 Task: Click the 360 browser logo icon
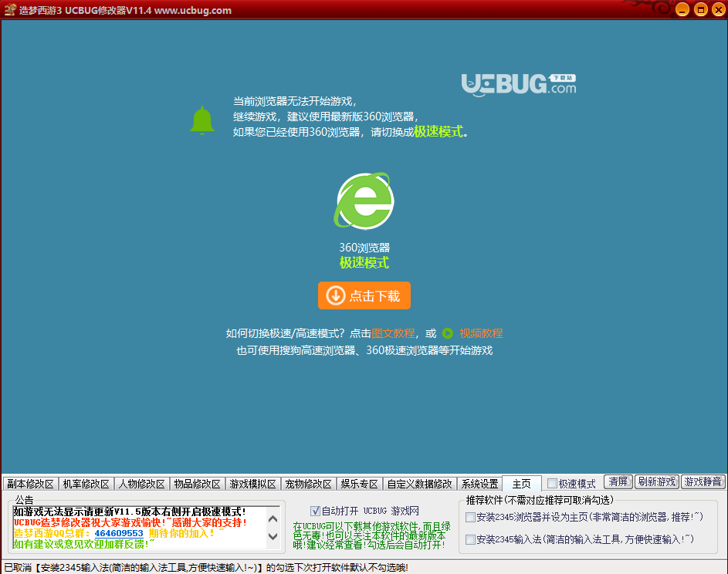(364, 201)
